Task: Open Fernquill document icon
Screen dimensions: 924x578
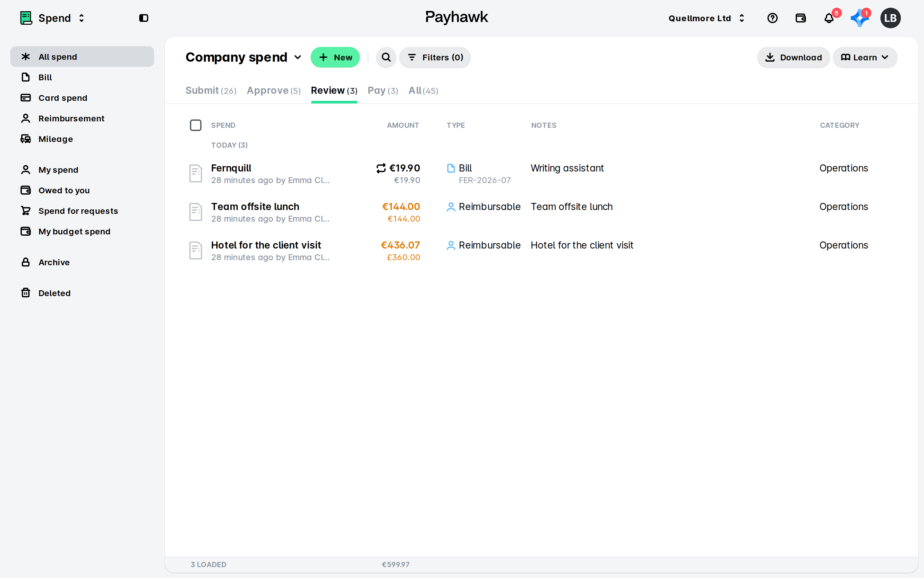Action: click(x=195, y=173)
